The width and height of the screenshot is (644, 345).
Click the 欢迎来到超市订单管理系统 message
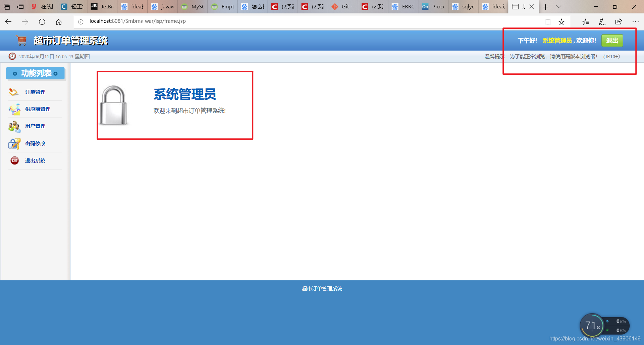(190, 111)
